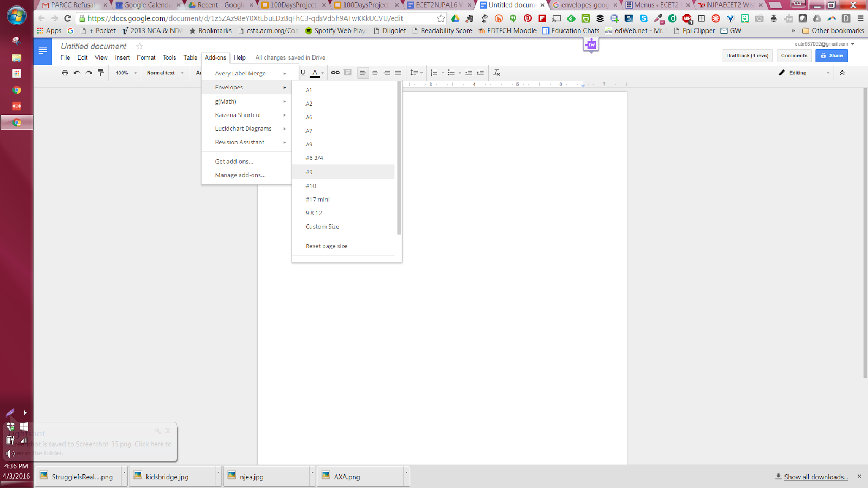
Task: Switch to PARCC Refusal Gmail tab
Action: tap(73, 5)
